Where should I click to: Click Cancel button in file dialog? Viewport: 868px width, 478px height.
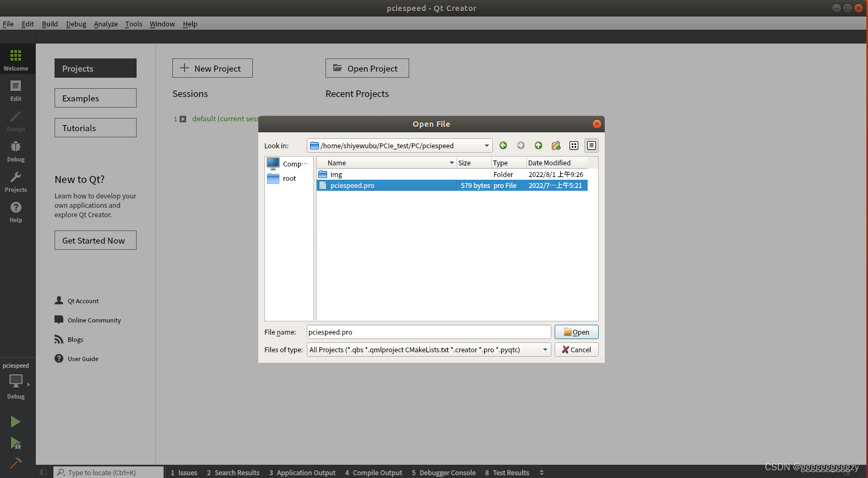coord(576,350)
